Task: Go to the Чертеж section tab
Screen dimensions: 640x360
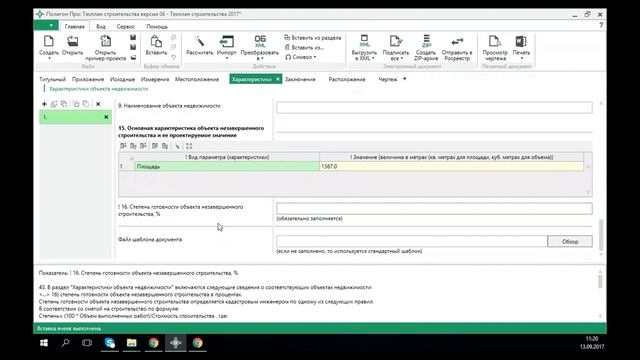Action: click(387, 79)
